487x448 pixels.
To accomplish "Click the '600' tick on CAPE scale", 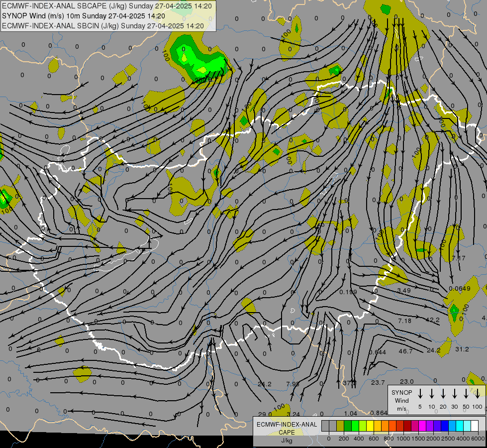I will coord(374,439).
